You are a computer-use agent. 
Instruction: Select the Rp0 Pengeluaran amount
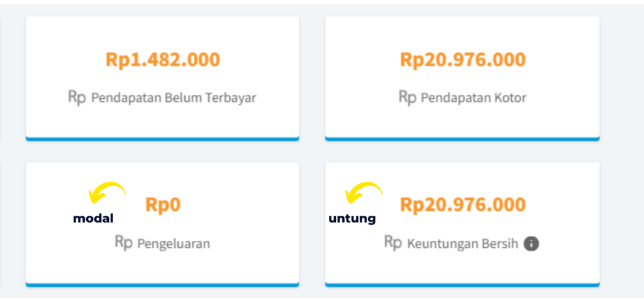163,204
